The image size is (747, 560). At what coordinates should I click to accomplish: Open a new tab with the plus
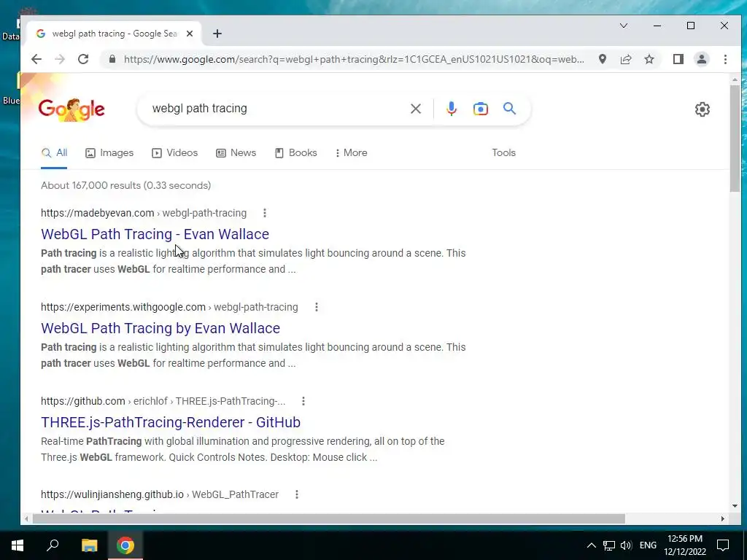point(217,34)
